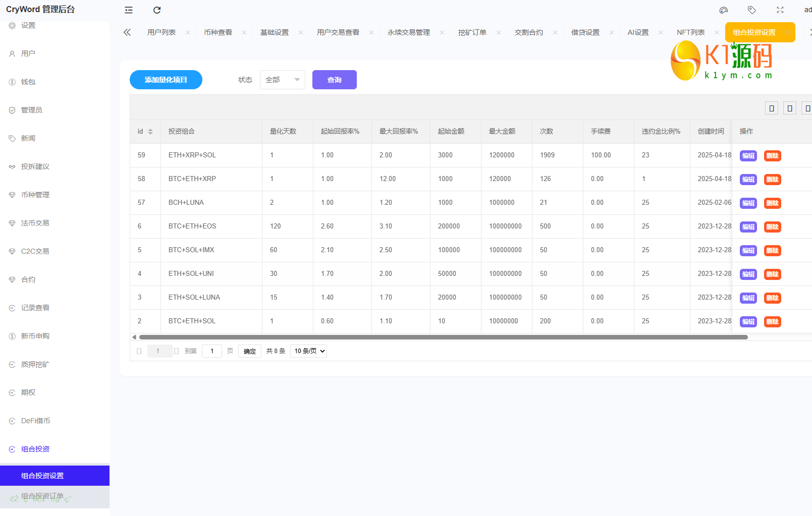This screenshot has height=516, width=812.
Task: Expand the 质押挖矿 sidebar menu
Action: pyautogui.click(x=55, y=364)
